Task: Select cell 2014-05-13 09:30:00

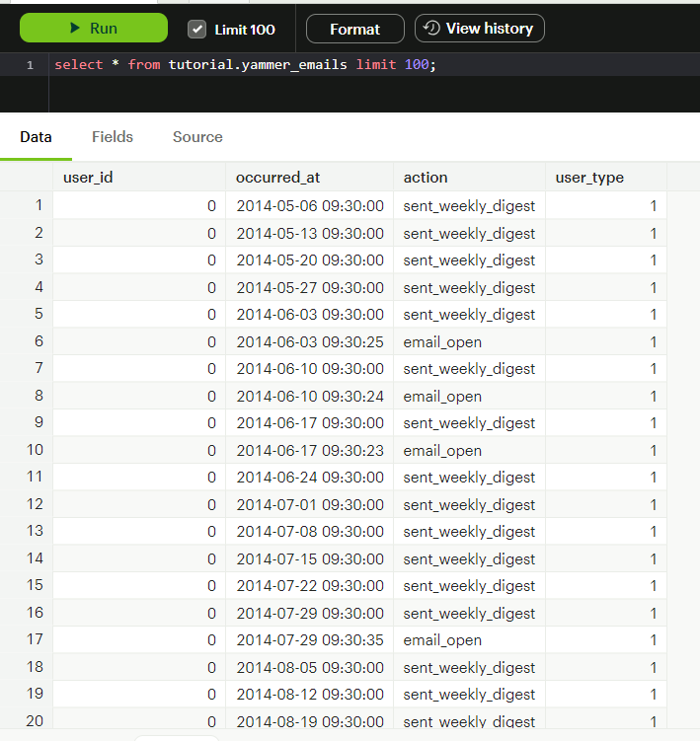Action: [x=310, y=234]
